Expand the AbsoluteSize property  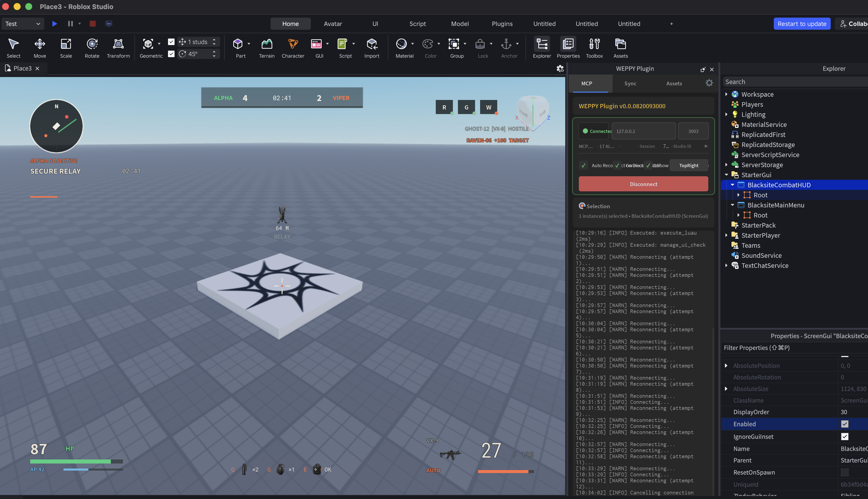726,389
